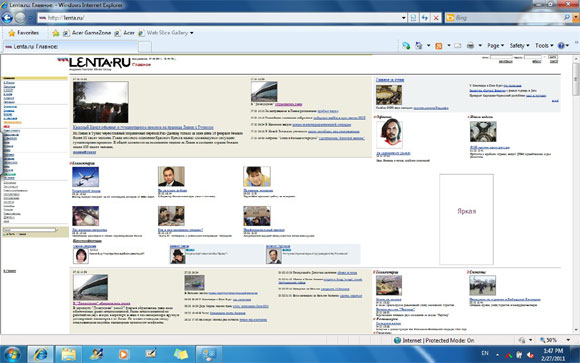This screenshot has height=363, width=580.
Task: Click the Refresh page icon
Action: tap(425, 18)
